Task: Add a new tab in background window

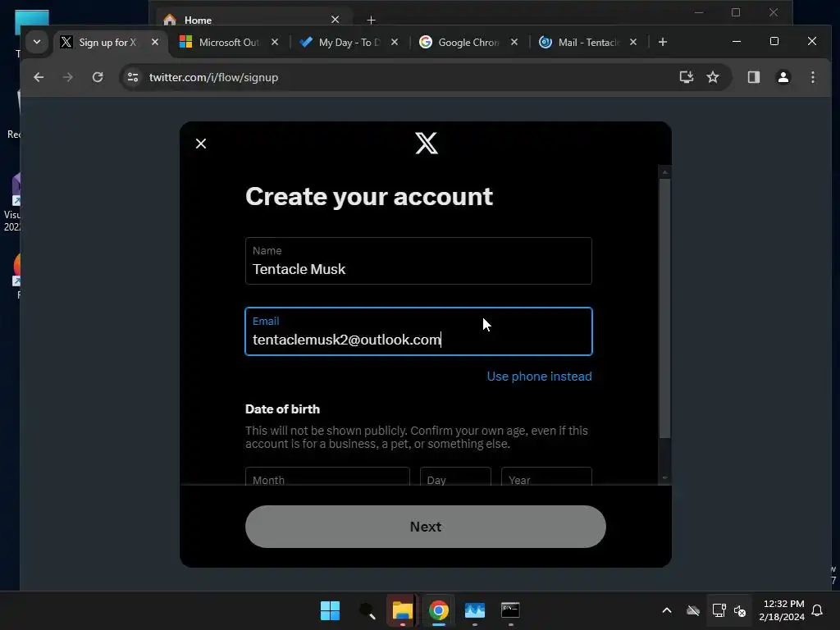Action: pos(372,20)
